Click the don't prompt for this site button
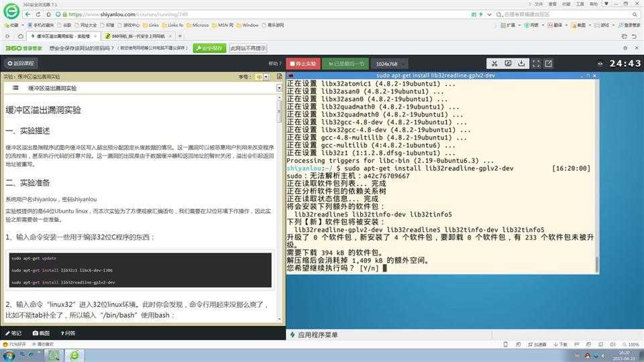644x362 pixels. (248, 48)
